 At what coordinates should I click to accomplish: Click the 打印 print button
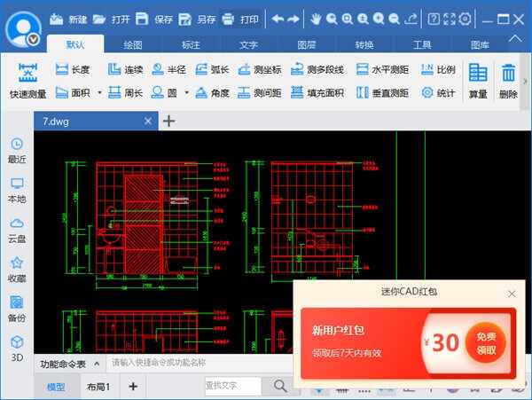[x=239, y=19]
